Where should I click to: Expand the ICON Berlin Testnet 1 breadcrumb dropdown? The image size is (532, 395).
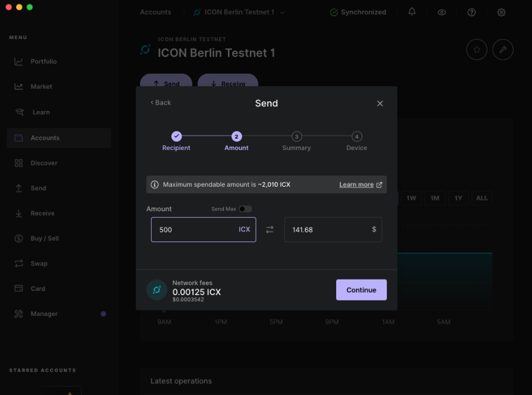[x=282, y=12]
